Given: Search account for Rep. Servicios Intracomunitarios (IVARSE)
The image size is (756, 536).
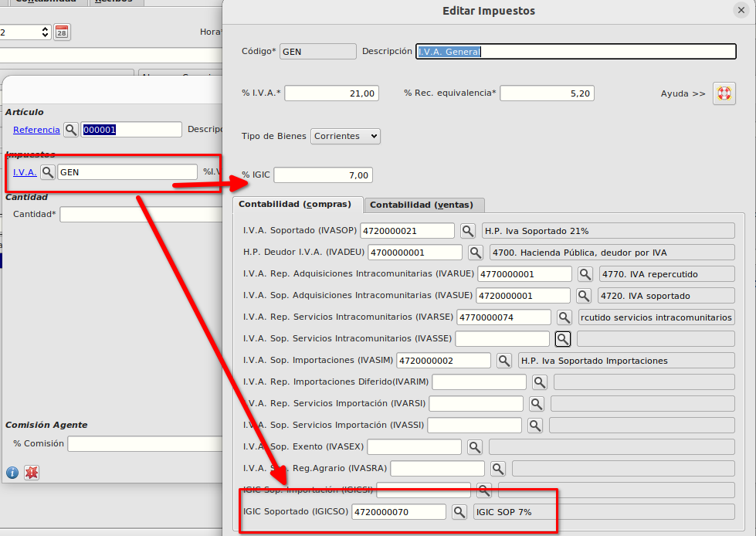Looking at the screenshot, I should 564,317.
